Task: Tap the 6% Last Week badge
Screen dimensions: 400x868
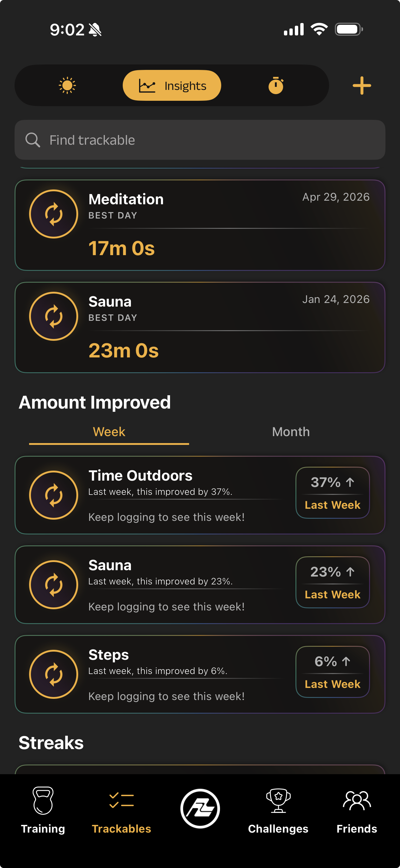Action: pyautogui.click(x=332, y=672)
